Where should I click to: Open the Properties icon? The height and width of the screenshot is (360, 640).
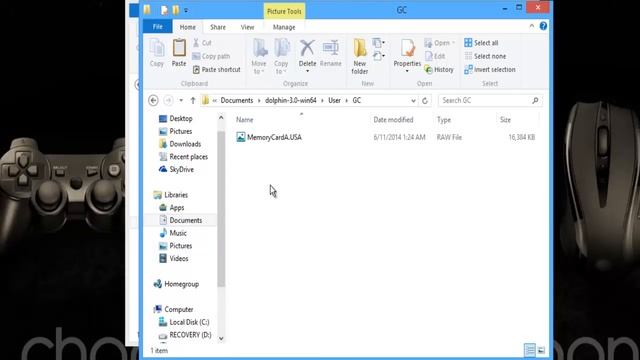pos(407,49)
